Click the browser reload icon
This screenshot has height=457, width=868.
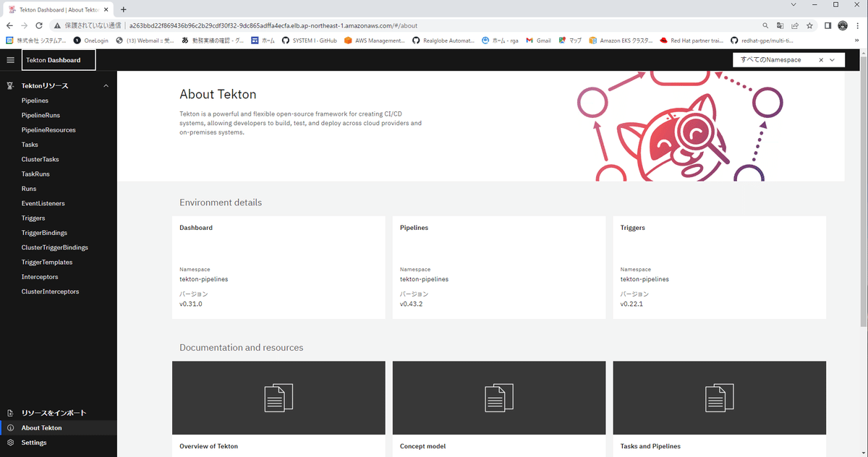pos(38,25)
